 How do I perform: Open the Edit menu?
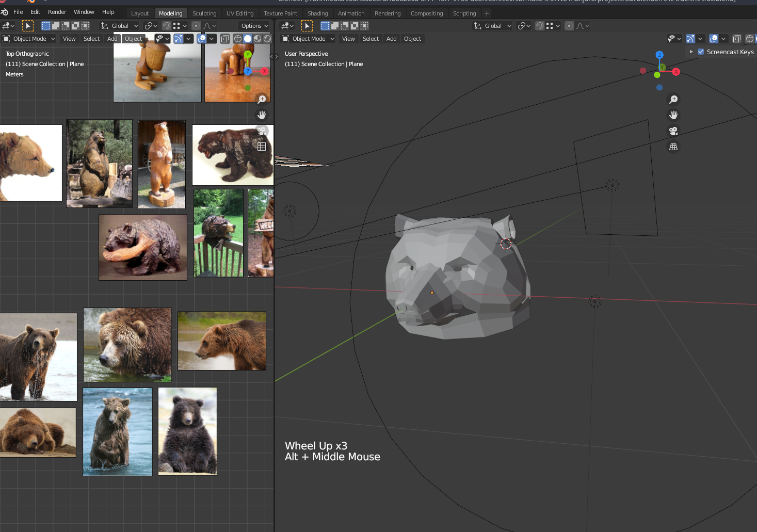pyautogui.click(x=35, y=12)
